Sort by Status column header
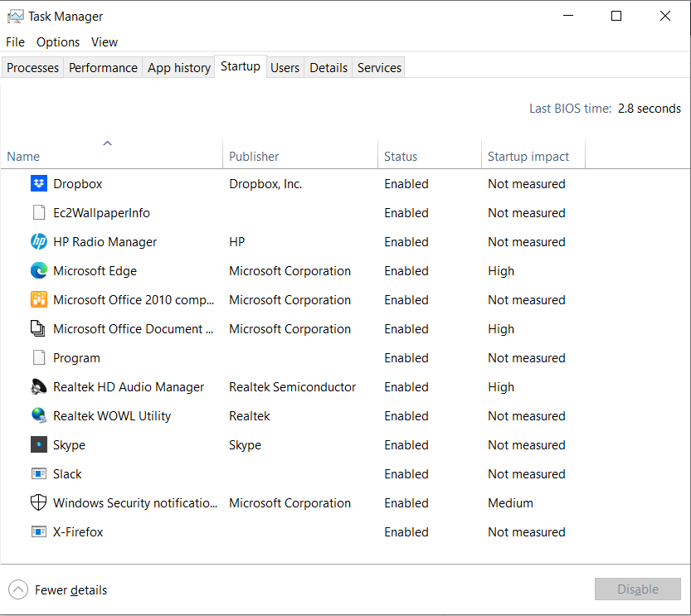This screenshot has width=691, height=616. pos(401,156)
